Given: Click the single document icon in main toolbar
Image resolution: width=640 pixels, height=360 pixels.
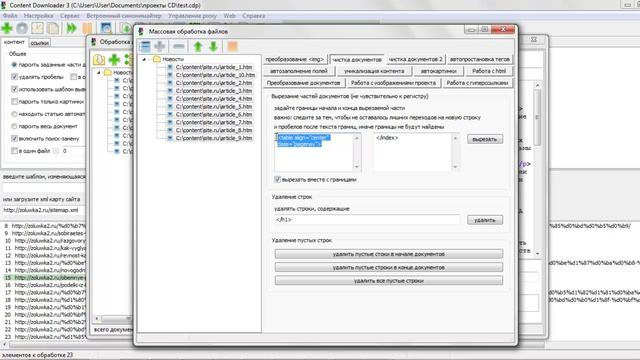Looking at the screenshot, I should (38, 28).
